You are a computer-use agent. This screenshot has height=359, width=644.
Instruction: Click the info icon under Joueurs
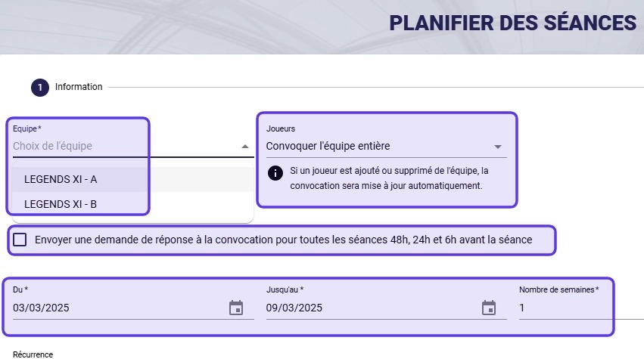coord(275,173)
